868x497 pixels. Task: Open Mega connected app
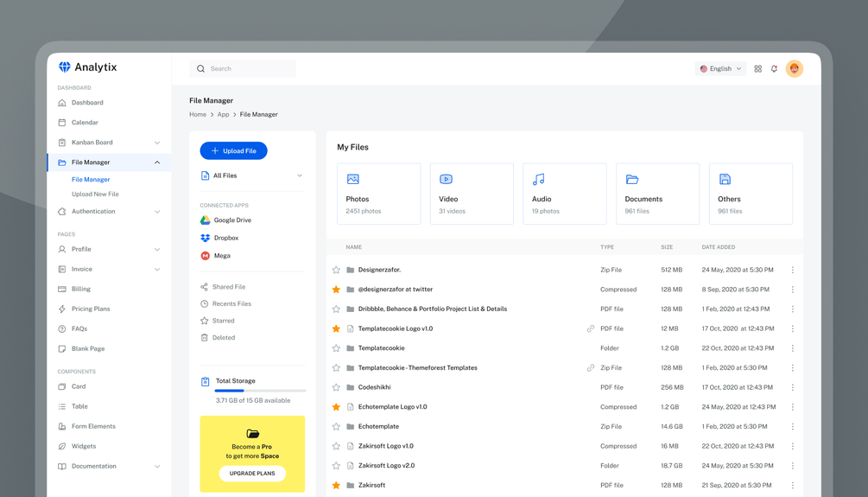[x=215, y=256]
